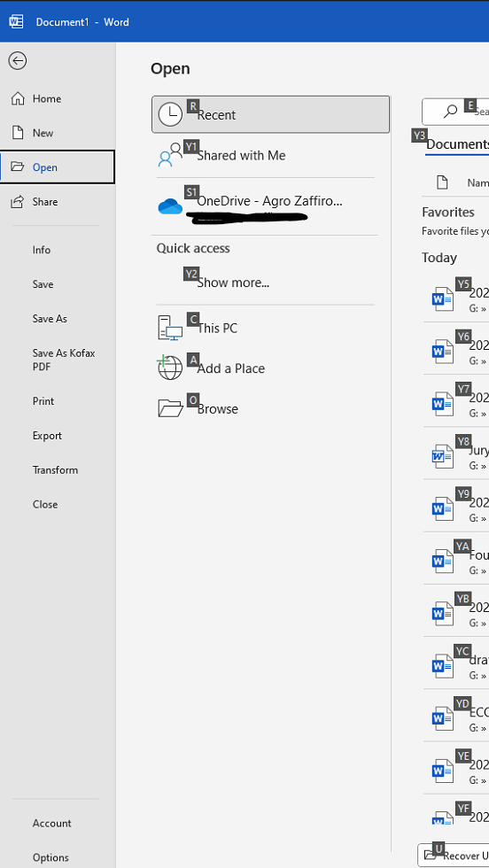Image resolution: width=489 pixels, height=868 pixels.
Task: Switch to the Documents tab
Action: 457,144
